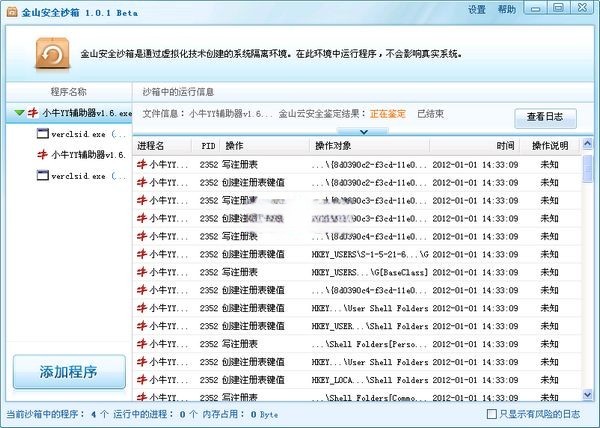Select the first verclsid.exe tree item
Viewport: 600px width, 428px height.
[82, 134]
